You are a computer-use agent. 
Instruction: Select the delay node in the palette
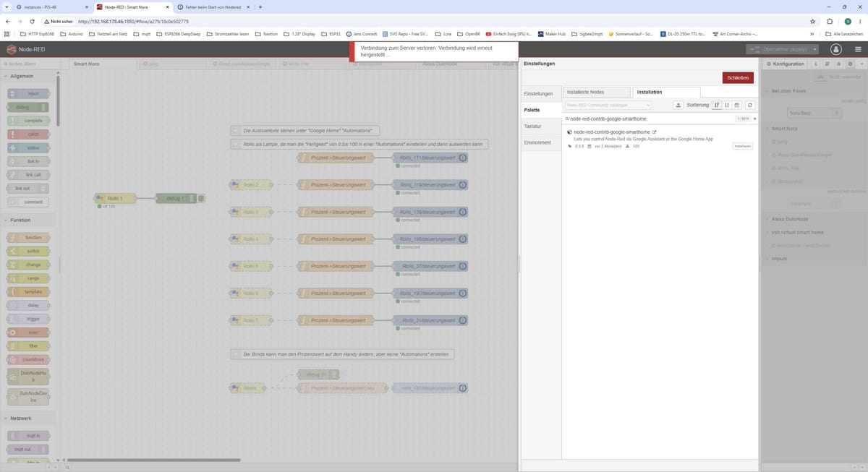pyautogui.click(x=28, y=305)
